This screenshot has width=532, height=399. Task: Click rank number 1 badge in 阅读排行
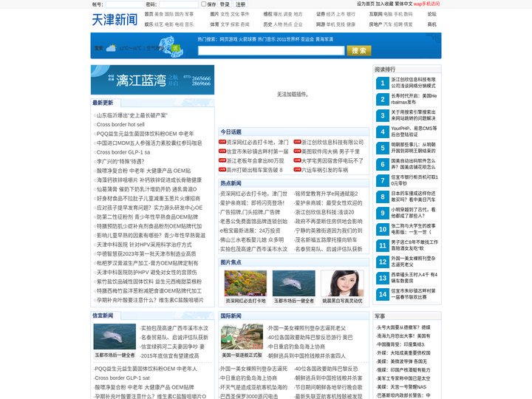383,83
